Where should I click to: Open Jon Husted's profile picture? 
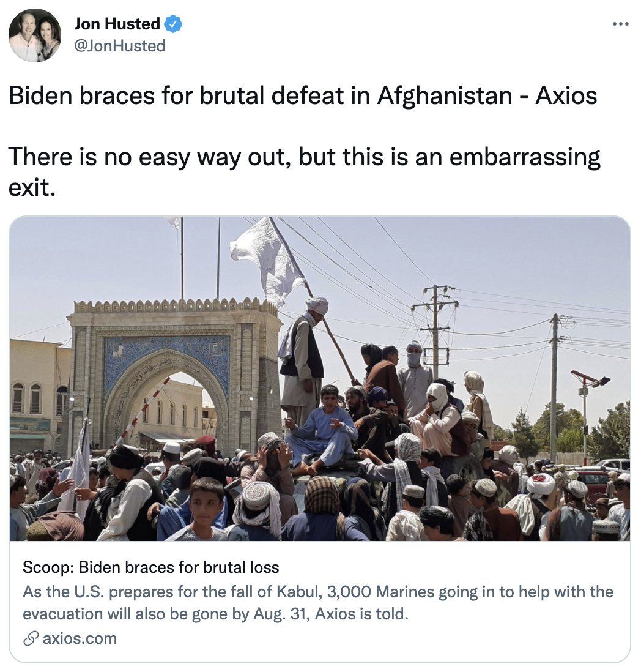click(x=35, y=35)
